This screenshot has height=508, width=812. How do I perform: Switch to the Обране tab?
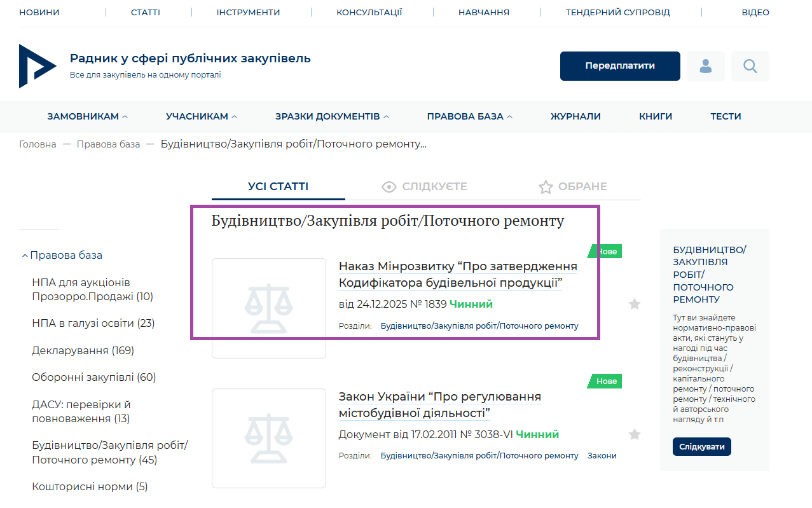(572, 187)
